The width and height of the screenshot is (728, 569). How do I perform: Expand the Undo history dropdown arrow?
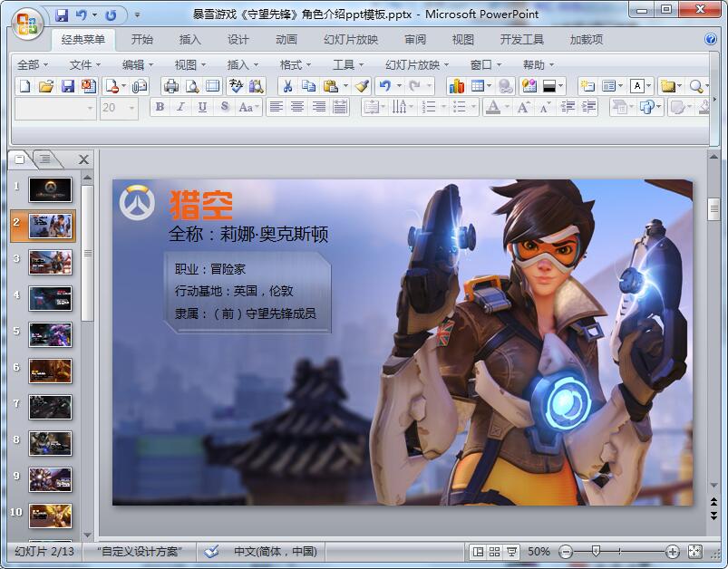(399, 86)
